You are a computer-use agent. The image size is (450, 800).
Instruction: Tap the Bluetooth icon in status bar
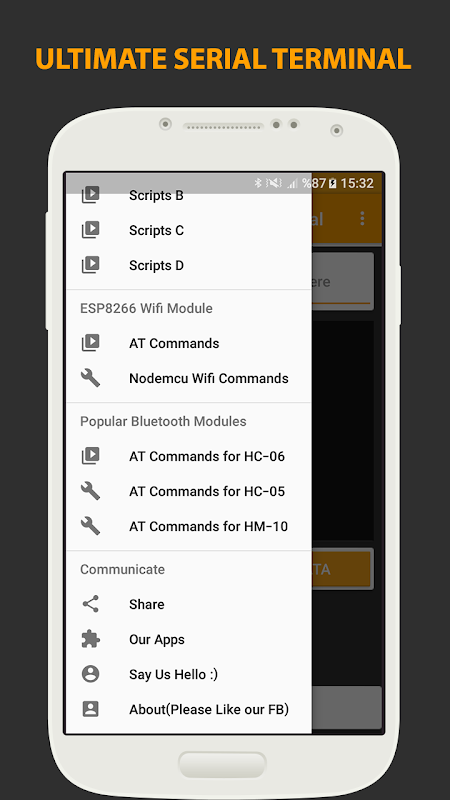[x=258, y=183]
